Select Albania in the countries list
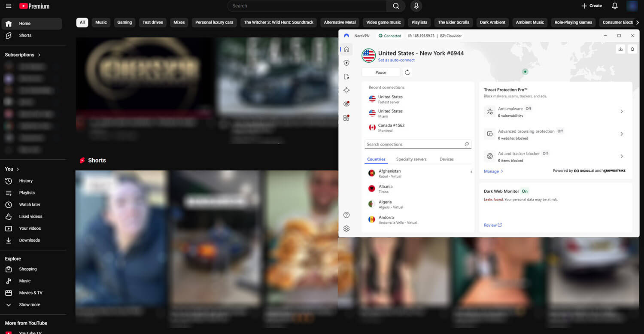This screenshot has height=334, width=644. [x=417, y=189]
